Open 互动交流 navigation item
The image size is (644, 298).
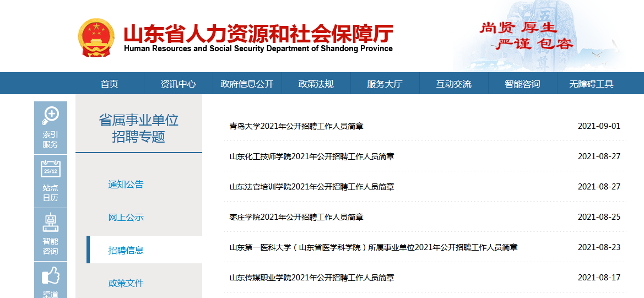pos(453,84)
